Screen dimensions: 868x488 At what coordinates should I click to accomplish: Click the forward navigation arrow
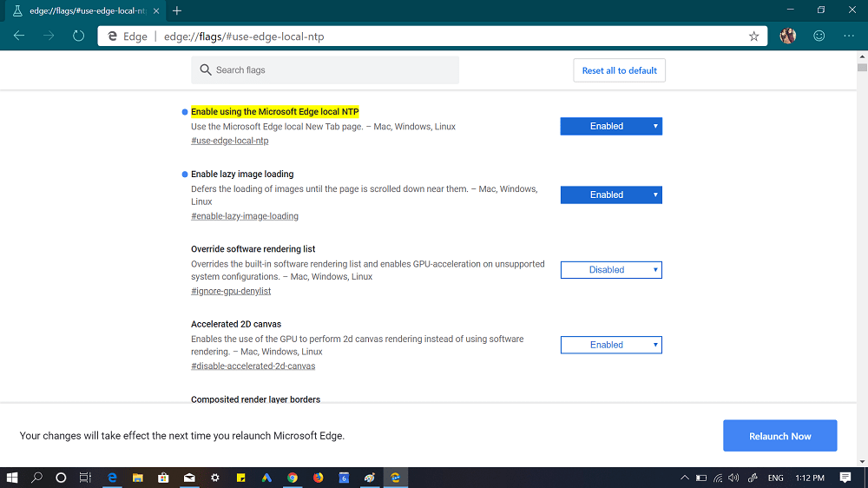(49, 36)
